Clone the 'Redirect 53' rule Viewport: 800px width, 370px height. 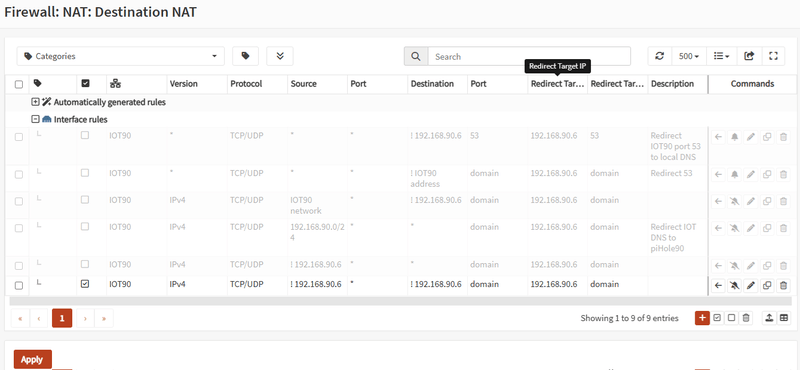(766, 175)
